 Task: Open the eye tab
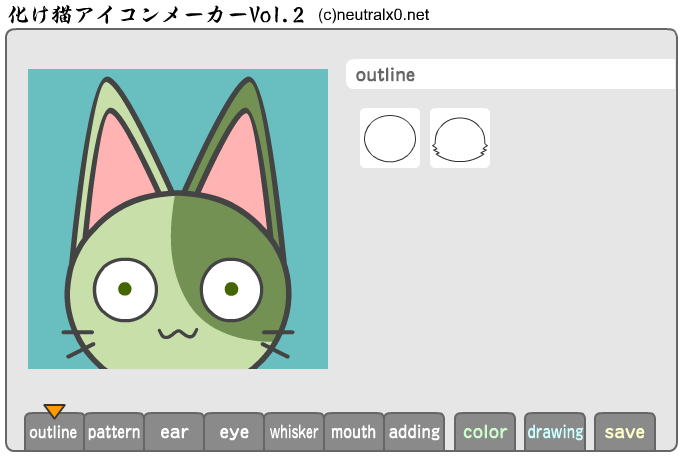(x=234, y=432)
